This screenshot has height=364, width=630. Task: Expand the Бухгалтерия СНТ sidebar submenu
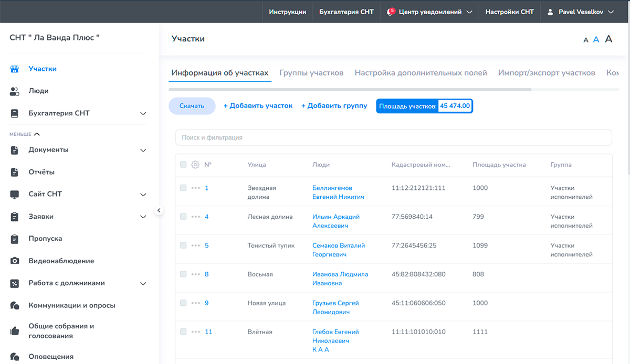[143, 113]
